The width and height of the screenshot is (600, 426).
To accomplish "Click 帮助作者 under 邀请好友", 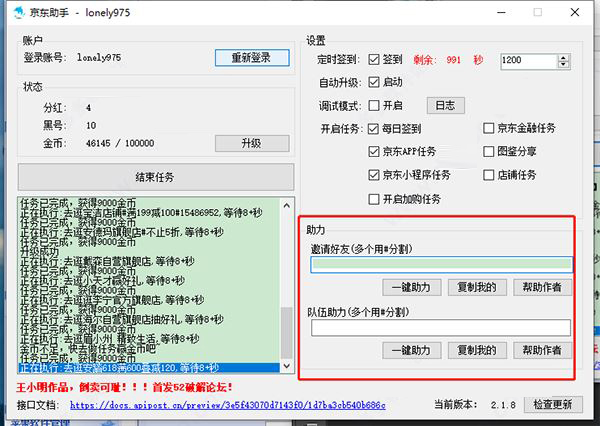I will click(x=543, y=287).
